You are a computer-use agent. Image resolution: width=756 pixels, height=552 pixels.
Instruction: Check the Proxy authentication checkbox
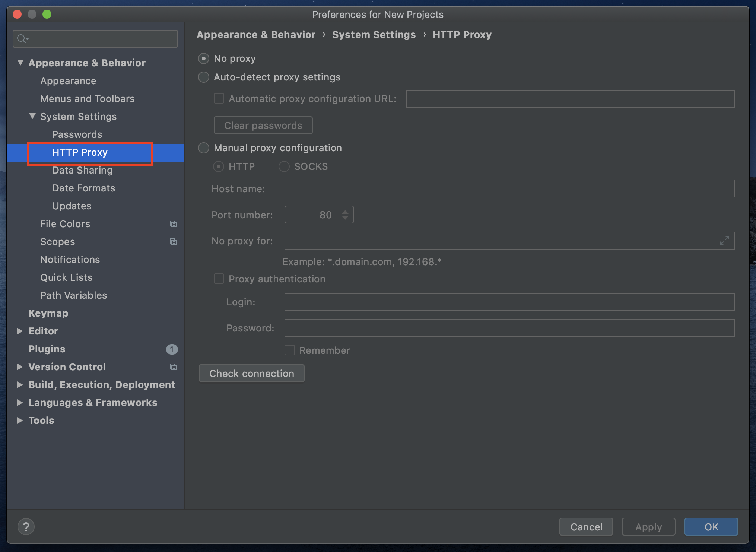coord(219,279)
